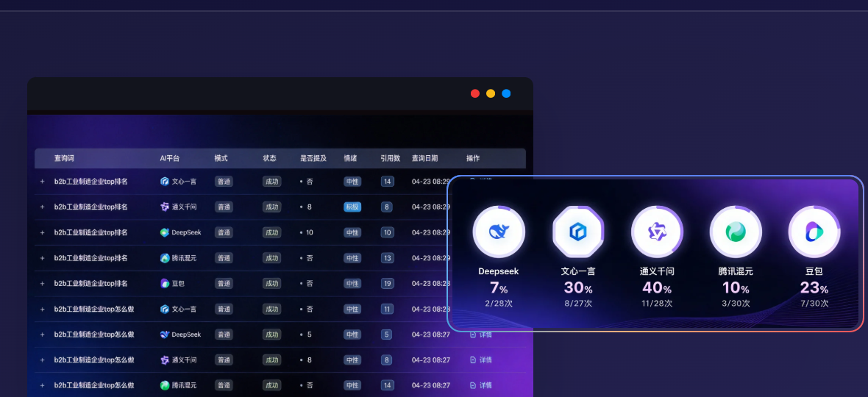Screen dimensions: 868x397
Task: Expand the 豆包 row with the plus
Action: (42, 283)
